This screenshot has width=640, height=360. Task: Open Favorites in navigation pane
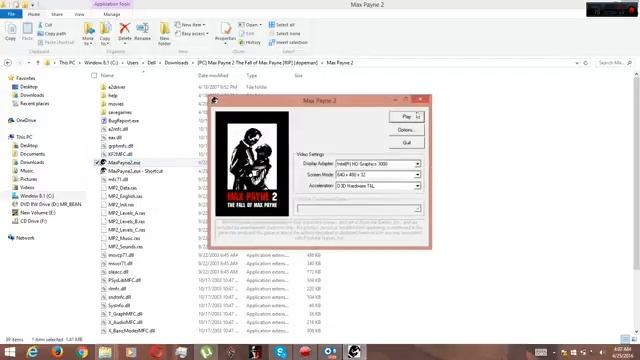click(25, 78)
